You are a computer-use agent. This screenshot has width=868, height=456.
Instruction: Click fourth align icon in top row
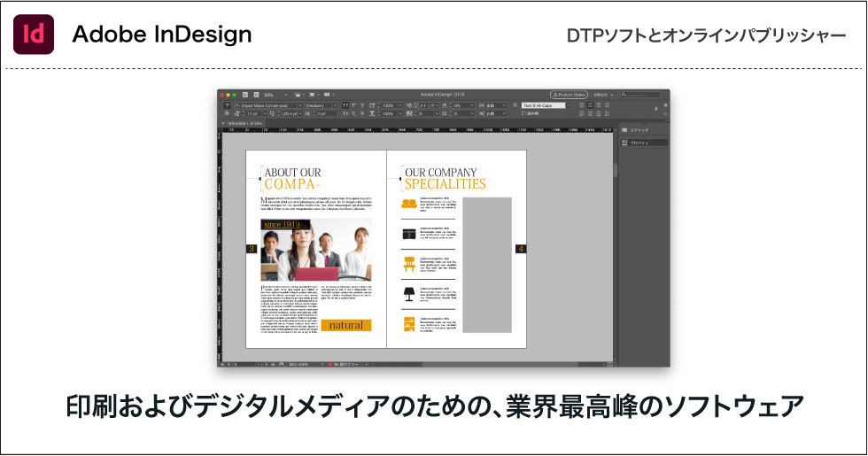(x=608, y=105)
